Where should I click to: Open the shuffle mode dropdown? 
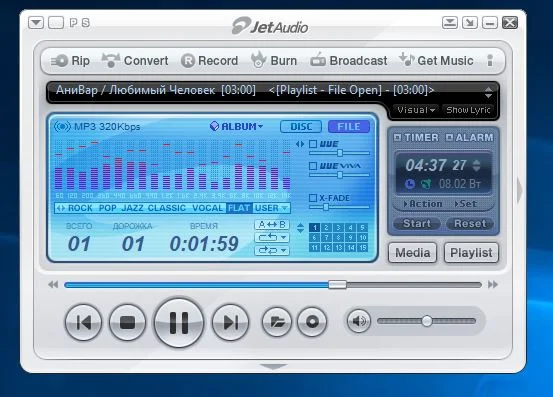tap(272, 250)
